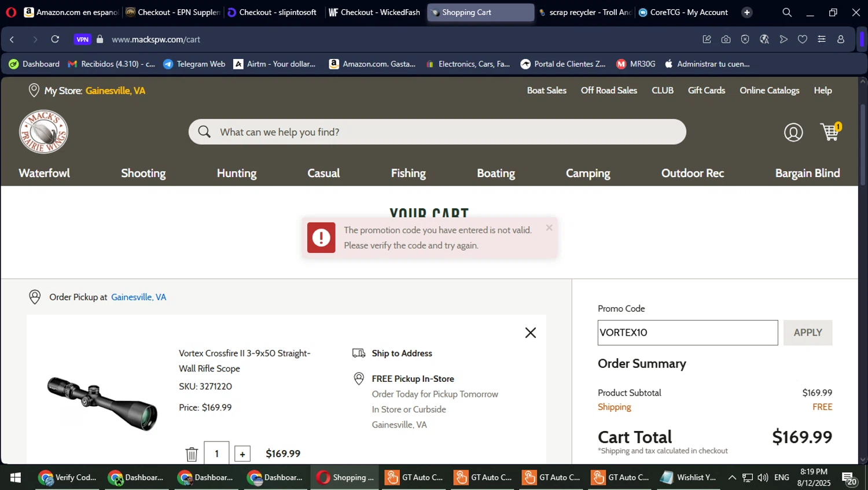
Task: Dismiss the invalid promo code alert
Action: tap(549, 228)
